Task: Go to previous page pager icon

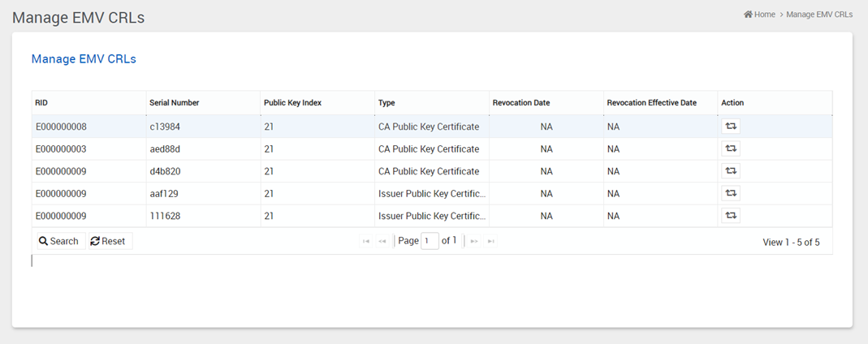Action: pos(382,241)
